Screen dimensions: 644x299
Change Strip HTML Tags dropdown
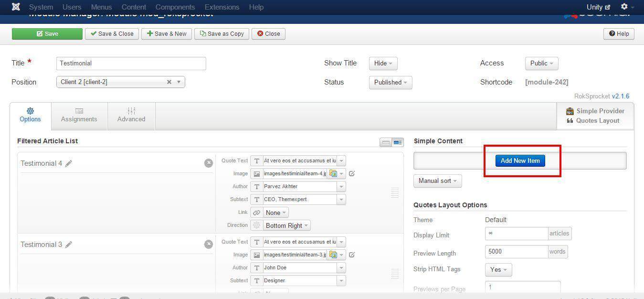pos(498,269)
